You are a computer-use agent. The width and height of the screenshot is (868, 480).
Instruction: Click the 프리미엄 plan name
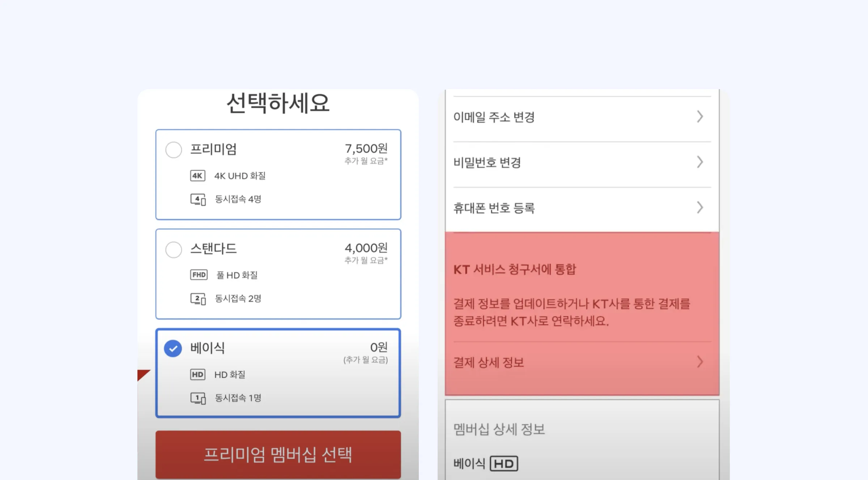click(213, 149)
